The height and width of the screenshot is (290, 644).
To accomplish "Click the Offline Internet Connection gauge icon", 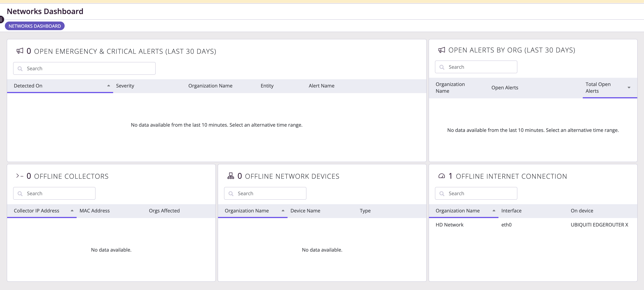I will (x=442, y=176).
